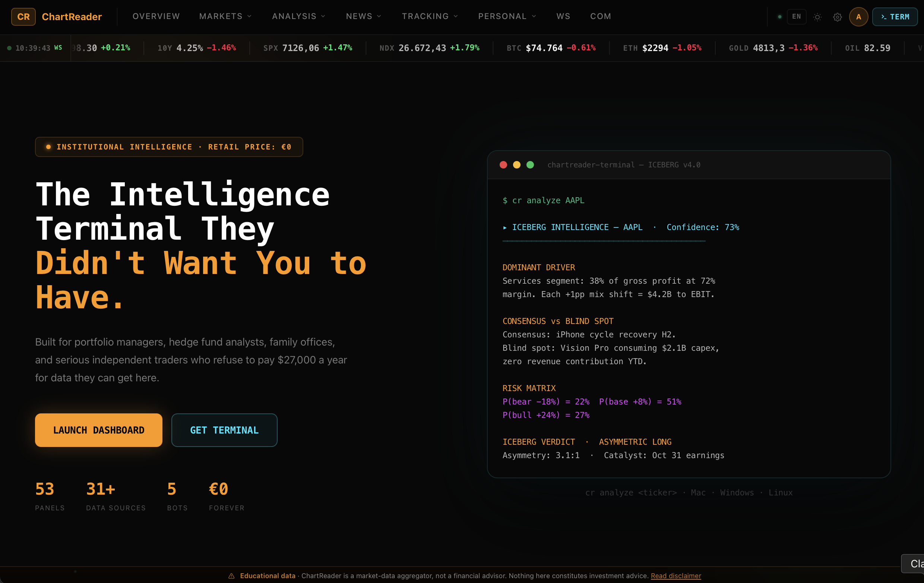The image size is (924, 583).
Task: Open the Tracking dropdown menu
Action: tap(430, 16)
